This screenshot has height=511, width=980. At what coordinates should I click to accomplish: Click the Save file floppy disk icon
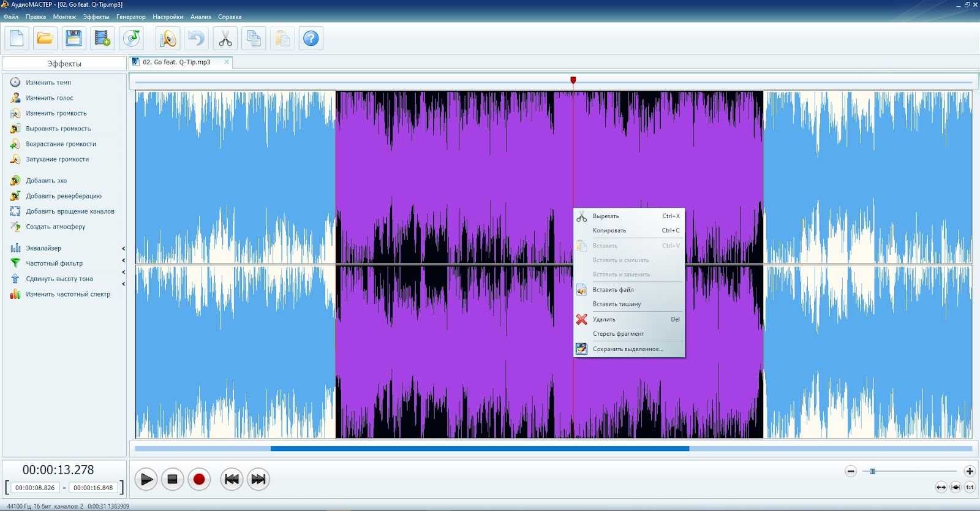(73, 39)
